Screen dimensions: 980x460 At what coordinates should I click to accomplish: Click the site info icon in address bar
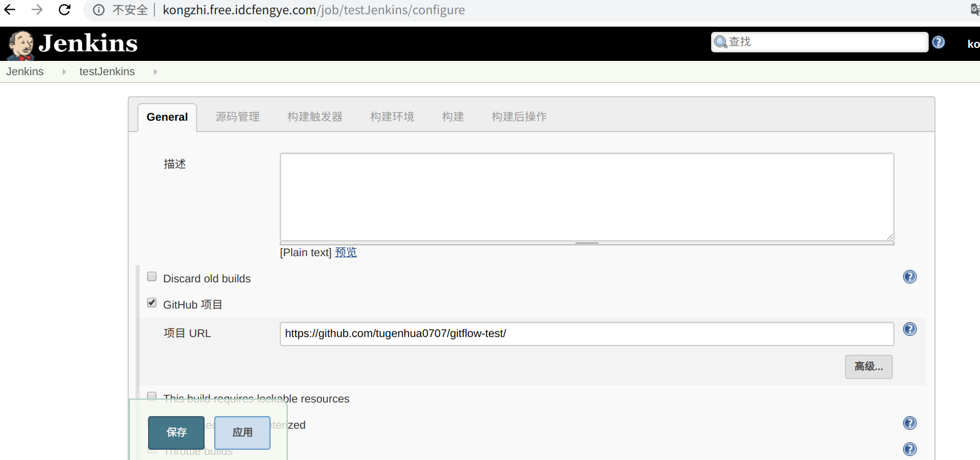coord(99,10)
